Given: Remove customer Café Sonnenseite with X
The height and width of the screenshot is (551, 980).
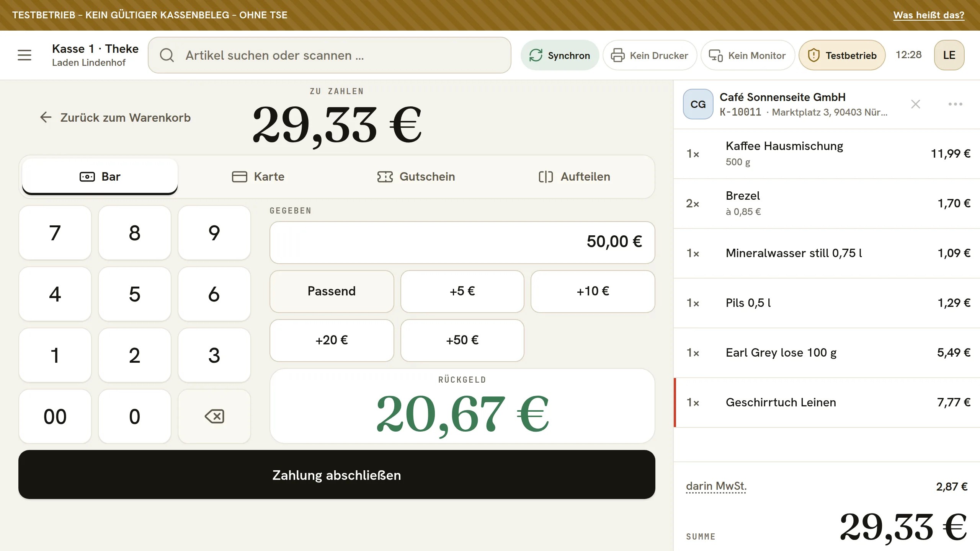Looking at the screenshot, I should pos(915,104).
